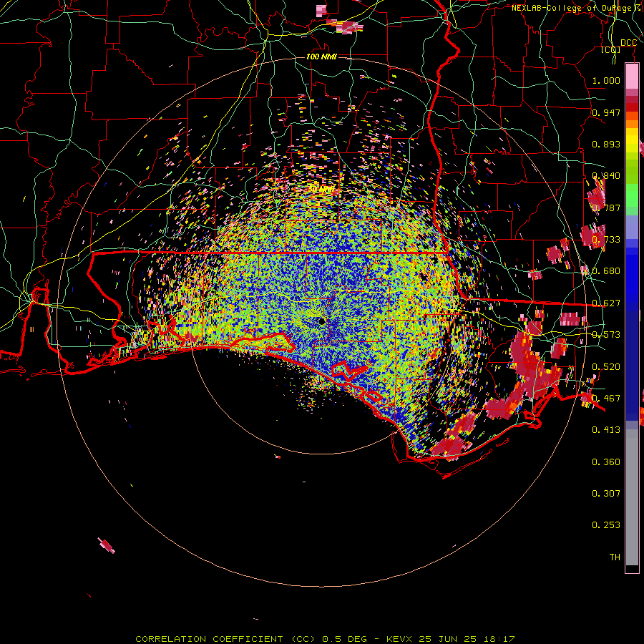This screenshot has width=644, height=644.
Task: Click the 0.413 legend label
Action: [606, 430]
